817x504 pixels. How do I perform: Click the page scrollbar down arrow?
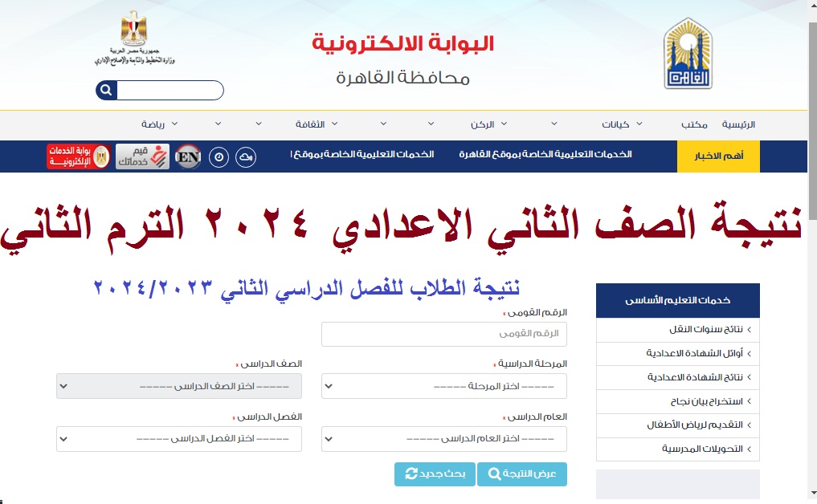click(x=813, y=493)
